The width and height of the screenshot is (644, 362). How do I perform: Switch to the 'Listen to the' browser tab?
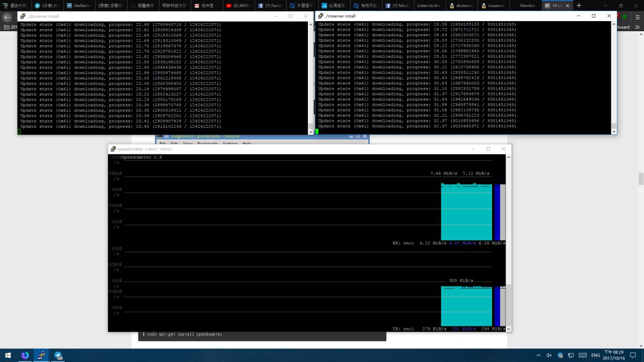pos(429,6)
